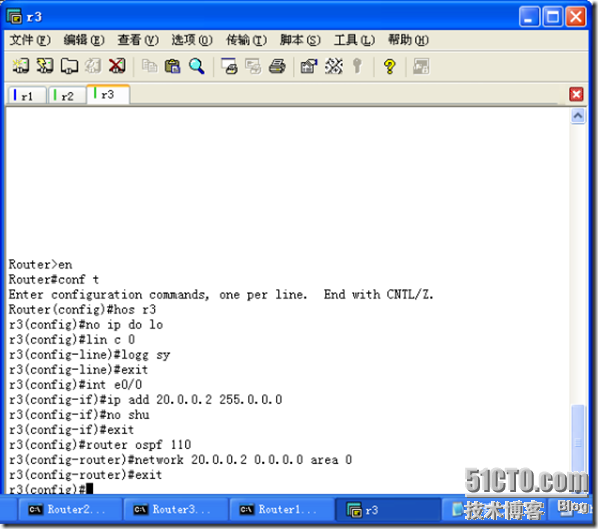Click the greyed SecureFX icon at toolbar end
The height and width of the screenshot is (529, 598).
click(x=421, y=66)
